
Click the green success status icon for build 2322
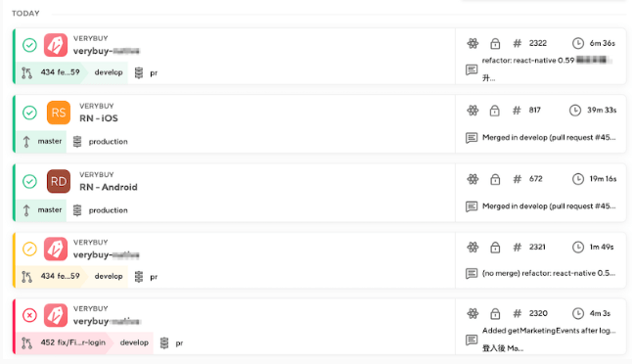pos(29,45)
